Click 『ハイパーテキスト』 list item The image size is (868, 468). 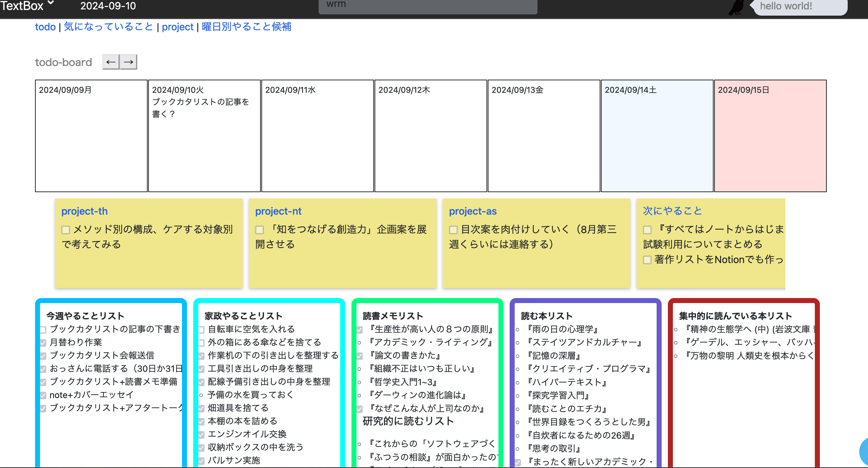coord(567,382)
